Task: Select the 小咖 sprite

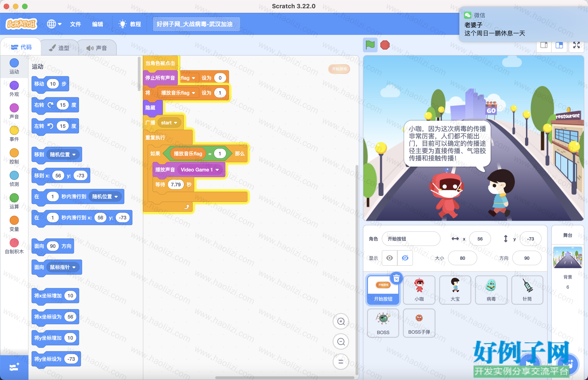Action: [x=419, y=290]
